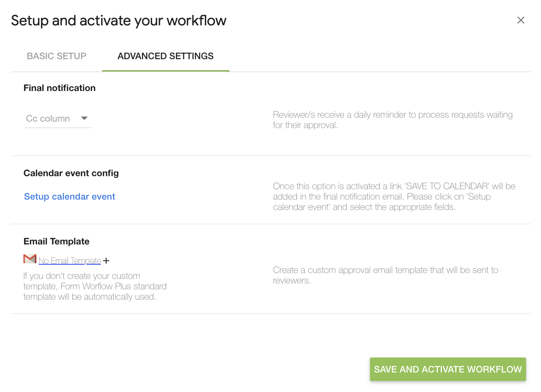Select the ADVANCED SETTINGS tab
The width and height of the screenshot is (541, 392).
(165, 56)
